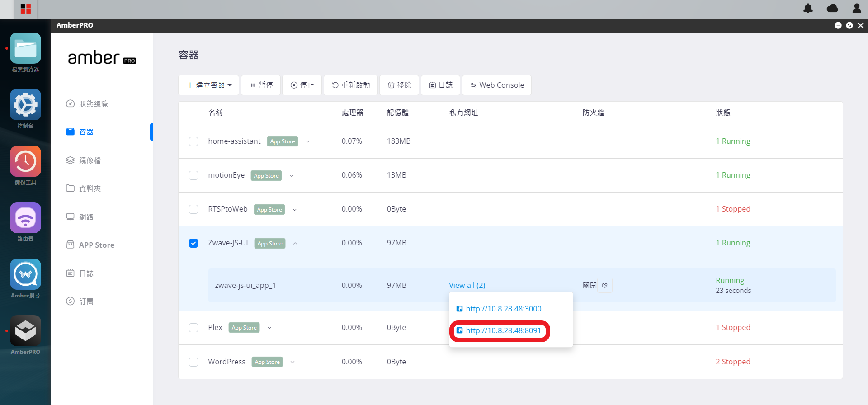Expand the RTSPtoWeb row chevron
The width and height of the screenshot is (868, 405).
coord(295,210)
